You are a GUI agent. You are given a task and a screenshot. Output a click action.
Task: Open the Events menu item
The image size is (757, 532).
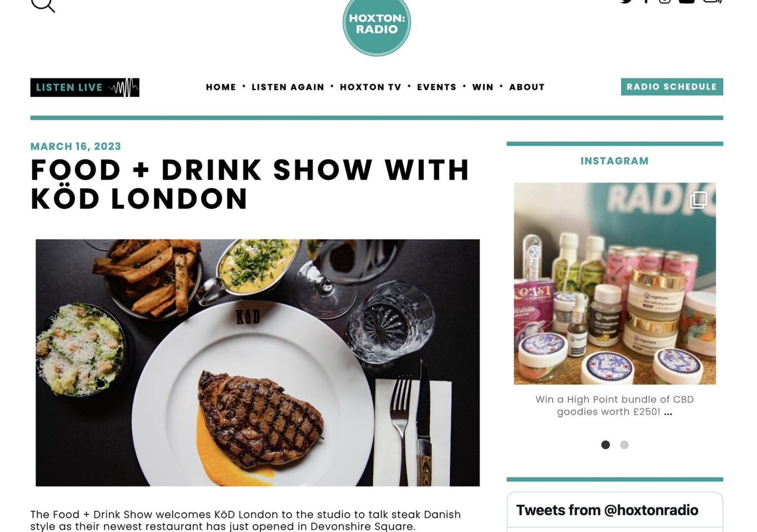coord(437,87)
